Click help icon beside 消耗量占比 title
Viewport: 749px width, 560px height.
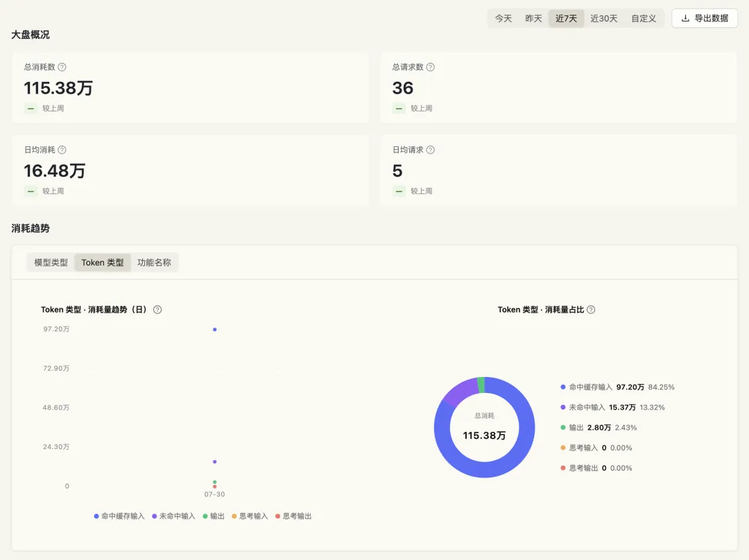(x=591, y=310)
